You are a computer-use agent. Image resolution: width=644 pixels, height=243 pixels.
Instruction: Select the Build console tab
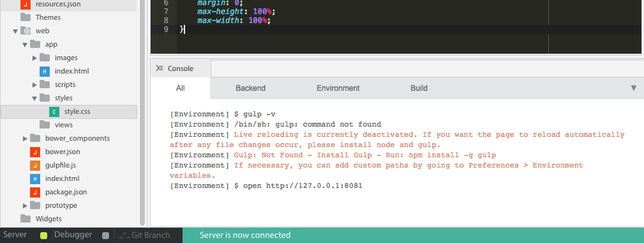click(419, 88)
